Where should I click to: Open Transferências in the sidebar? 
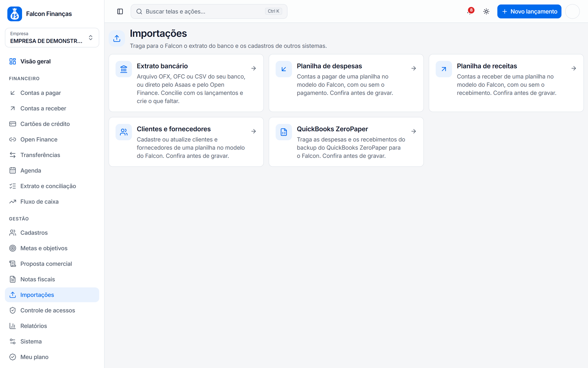coord(52,155)
